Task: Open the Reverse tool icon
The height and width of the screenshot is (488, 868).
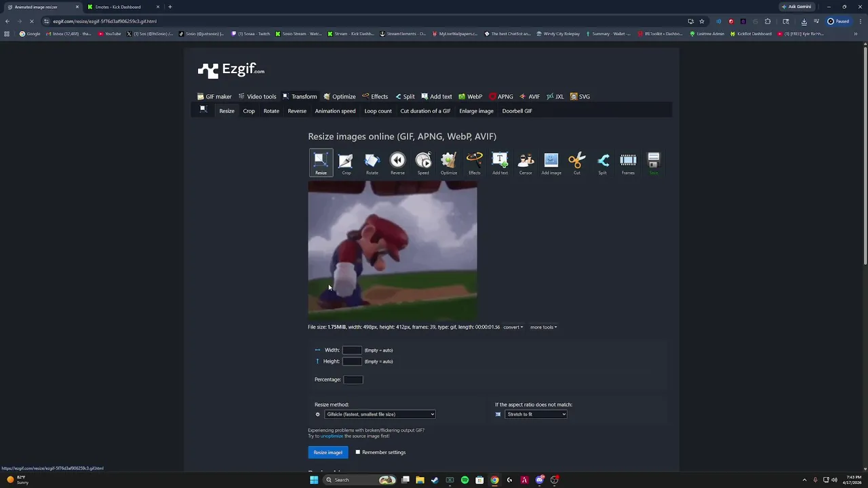Action: pos(397,163)
